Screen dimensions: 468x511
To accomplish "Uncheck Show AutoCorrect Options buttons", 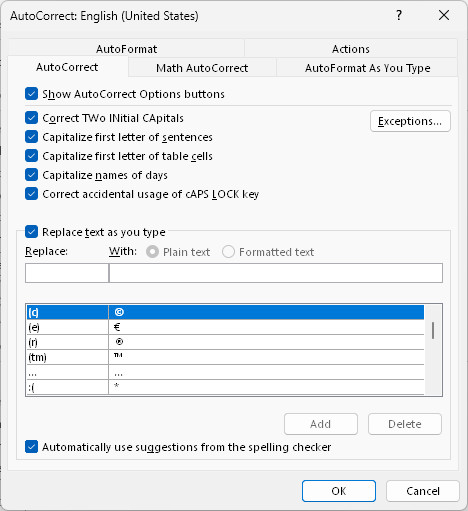I will pyautogui.click(x=31, y=94).
